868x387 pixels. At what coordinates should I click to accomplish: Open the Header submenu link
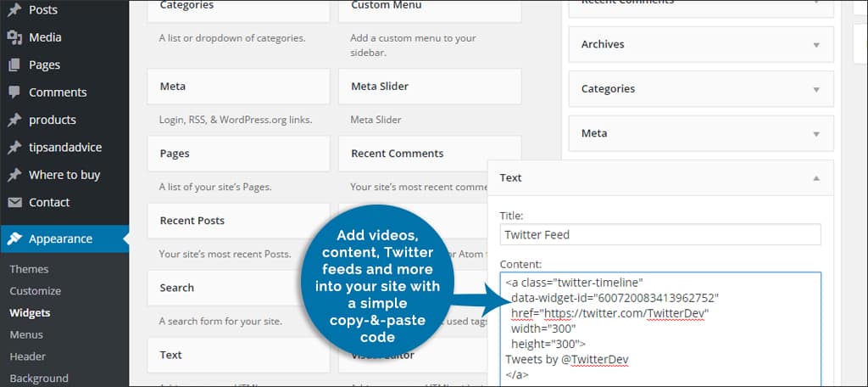tap(27, 356)
